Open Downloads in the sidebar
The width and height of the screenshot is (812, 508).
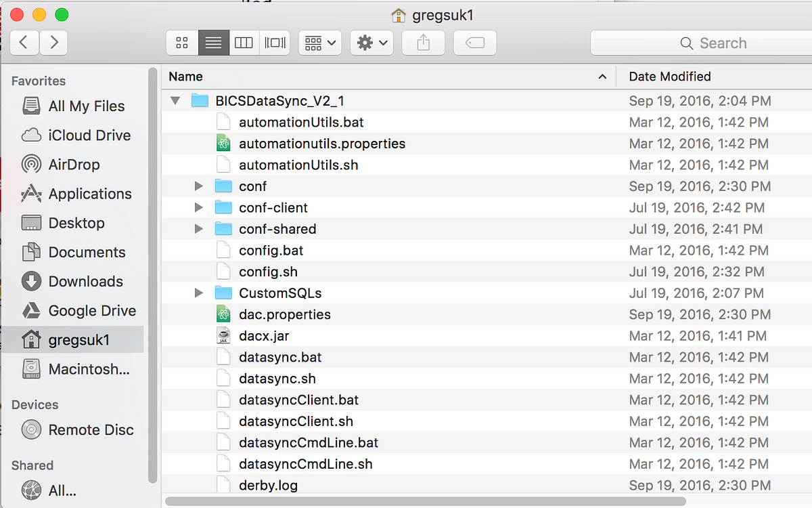pos(85,282)
